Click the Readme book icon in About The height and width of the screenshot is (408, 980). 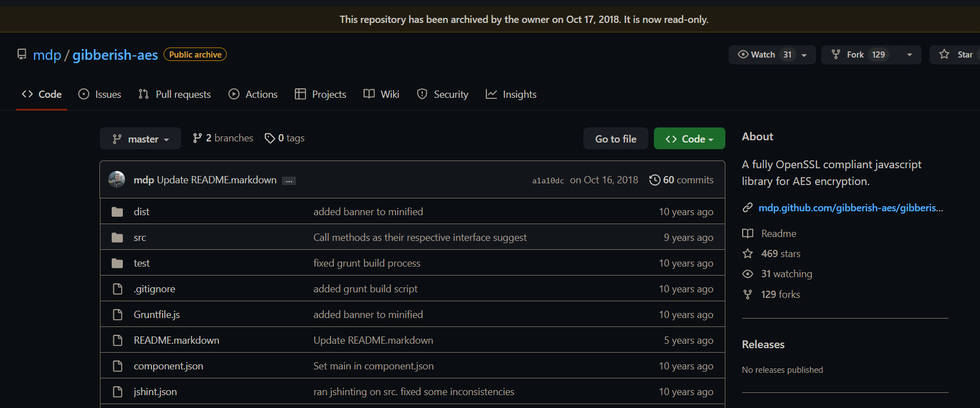(x=748, y=234)
